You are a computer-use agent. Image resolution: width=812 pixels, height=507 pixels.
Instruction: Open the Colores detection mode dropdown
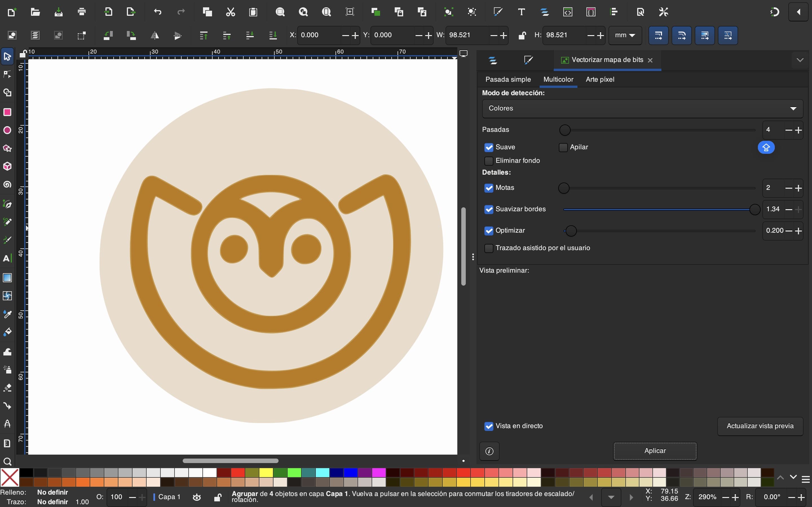pyautogui.click(x=642, y=108)
